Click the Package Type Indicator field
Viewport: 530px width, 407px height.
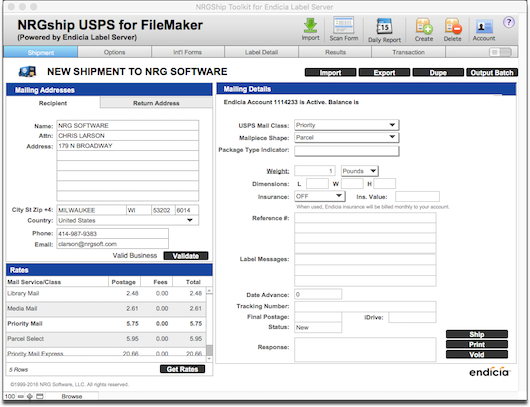346,150
